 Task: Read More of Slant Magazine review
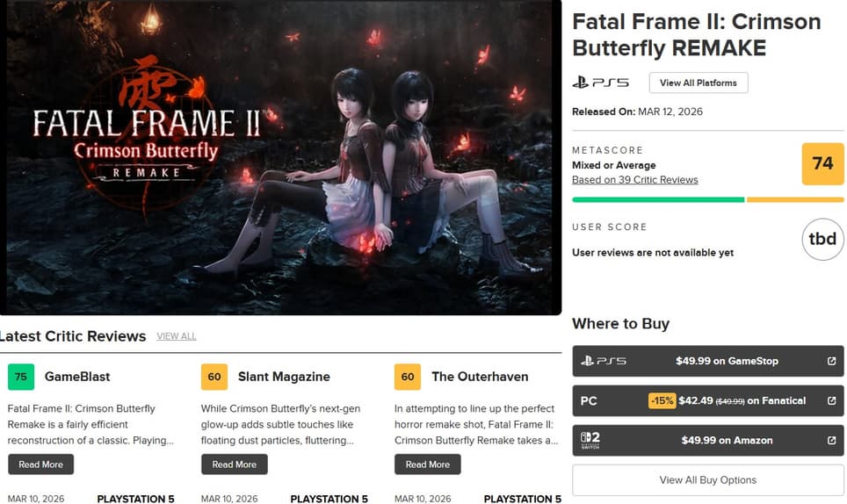[x=234, y=464]
